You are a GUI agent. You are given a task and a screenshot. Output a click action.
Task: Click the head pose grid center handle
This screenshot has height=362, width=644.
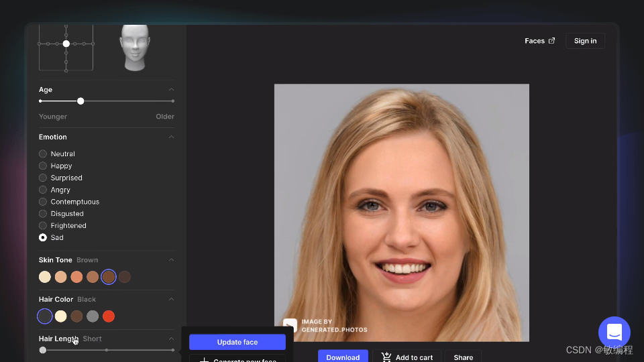pos(66,44)
